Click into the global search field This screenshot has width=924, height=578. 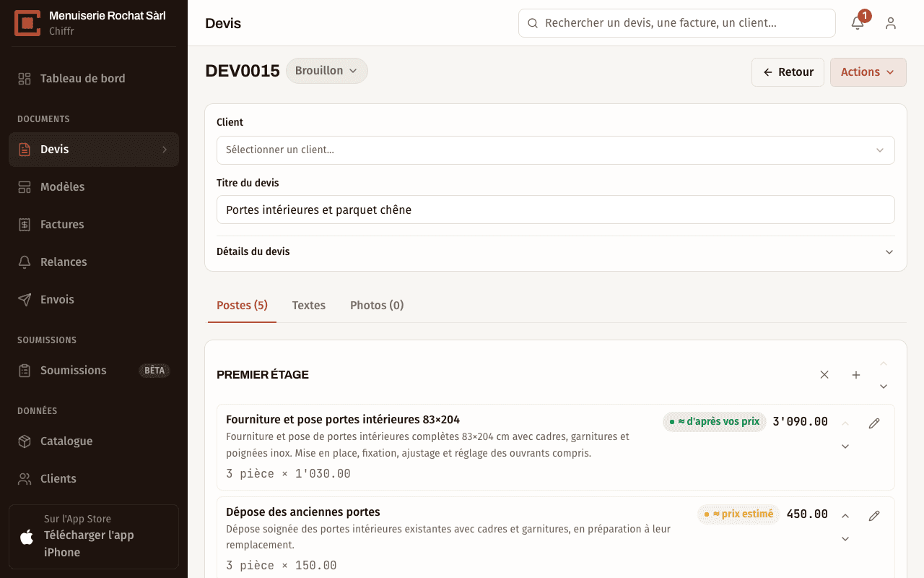pos(677,23)
